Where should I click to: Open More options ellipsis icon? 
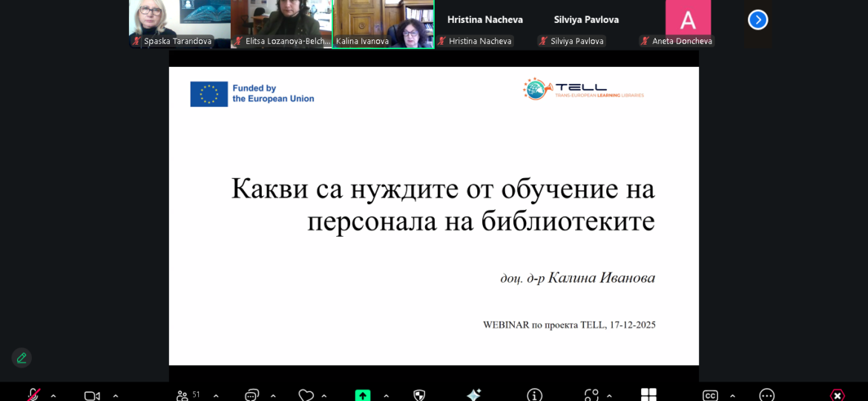tap(766, 396)
